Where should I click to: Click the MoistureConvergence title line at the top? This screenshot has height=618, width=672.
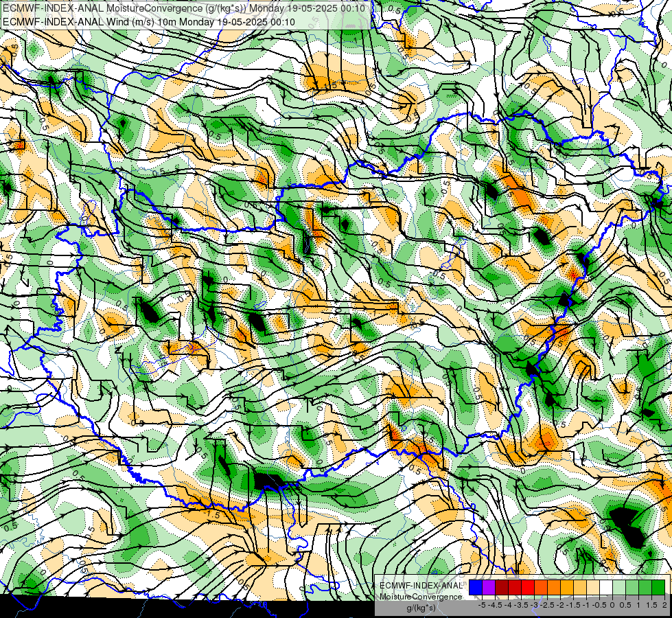pyautogui.click(x=184, y=8)
